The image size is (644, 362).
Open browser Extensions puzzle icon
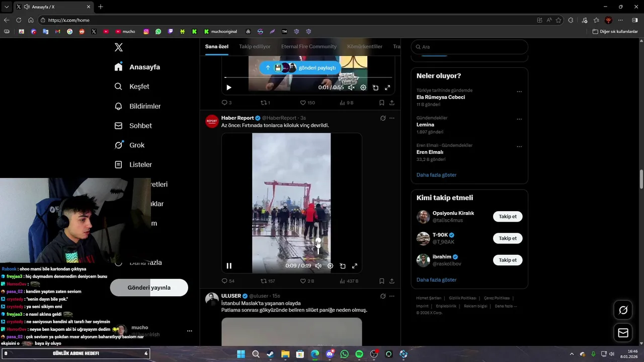(571, 20)
